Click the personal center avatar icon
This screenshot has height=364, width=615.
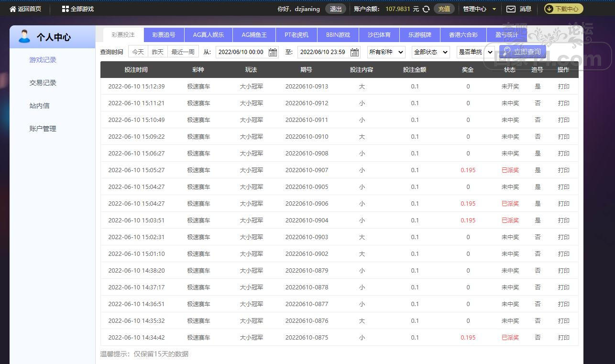coord(24,36)
